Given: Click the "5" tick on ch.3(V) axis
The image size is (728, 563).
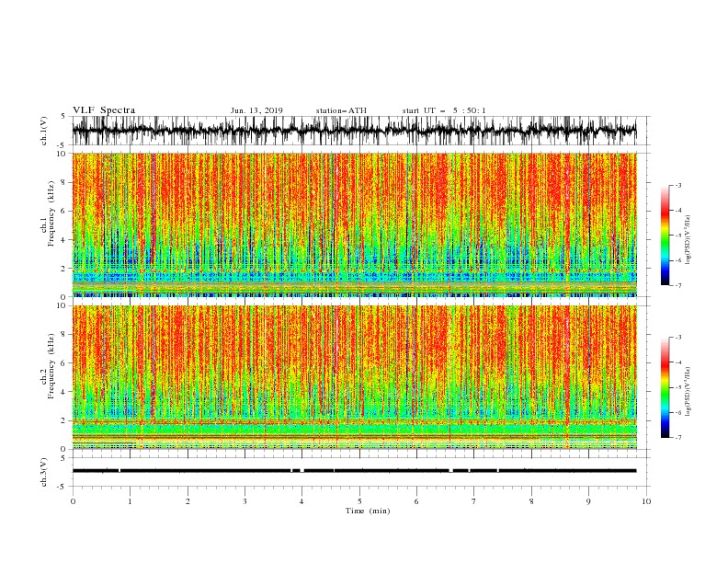Looking at the screenshot, I should click(x=63, y=458).
